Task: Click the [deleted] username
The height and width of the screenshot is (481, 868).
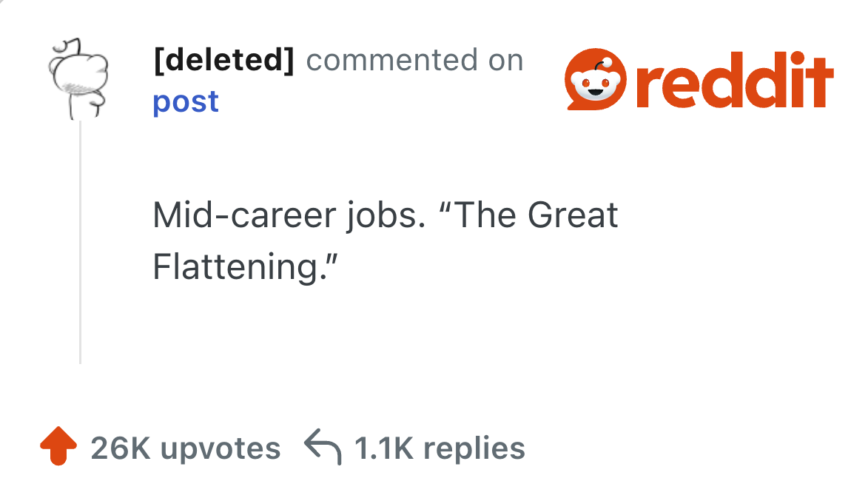Action: pyautogui.click(x=223, y=60)
